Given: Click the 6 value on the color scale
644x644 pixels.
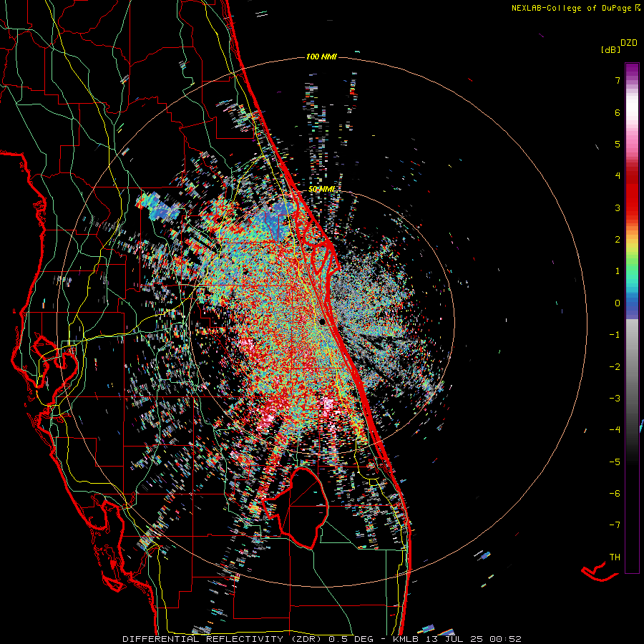Looking at the screenshot, I should point(618,112).
